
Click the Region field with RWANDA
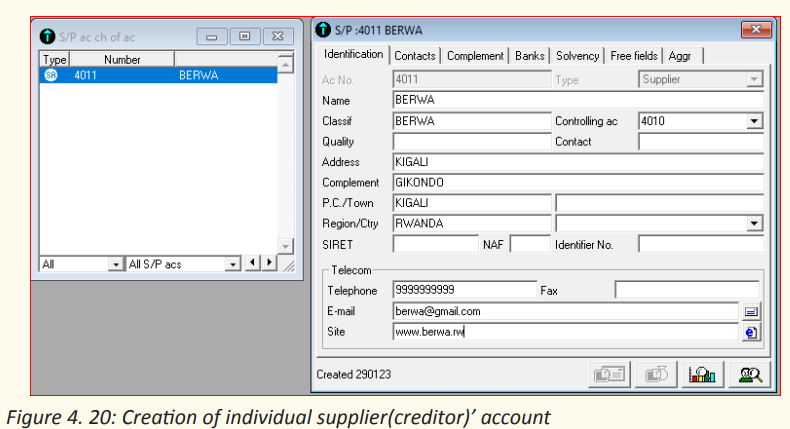pyautogui.click(x=472, y=223)
